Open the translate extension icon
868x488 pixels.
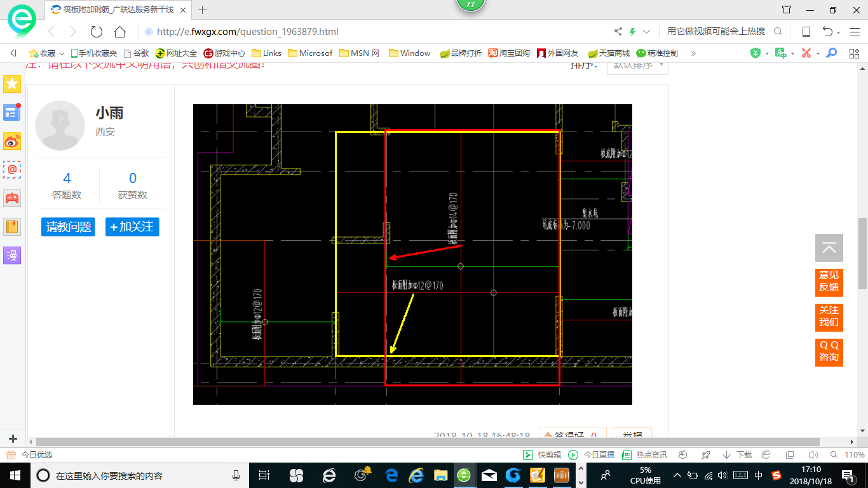coord(781,53)
